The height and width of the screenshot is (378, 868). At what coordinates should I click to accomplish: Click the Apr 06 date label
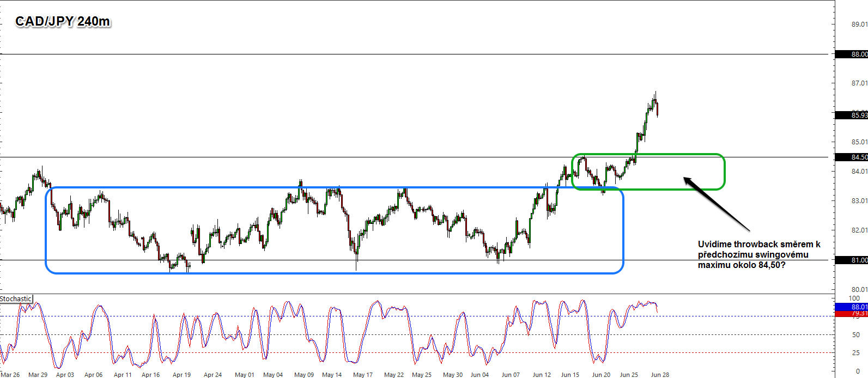(93, 375)
